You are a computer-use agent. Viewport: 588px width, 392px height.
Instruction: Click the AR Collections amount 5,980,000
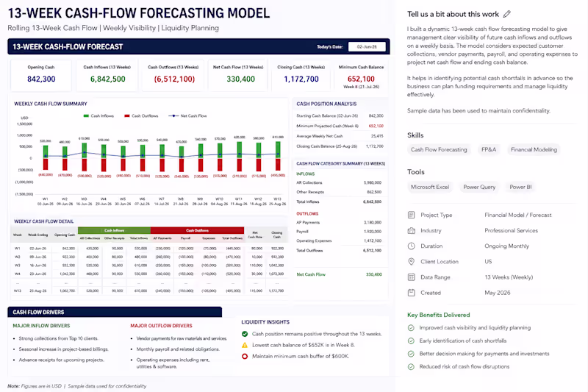[x=373, y=182]
